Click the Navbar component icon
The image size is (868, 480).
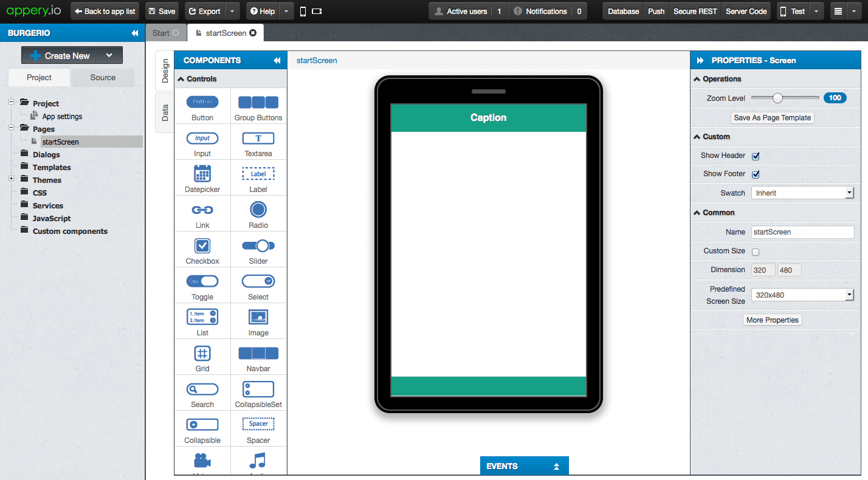click(258, 353)
